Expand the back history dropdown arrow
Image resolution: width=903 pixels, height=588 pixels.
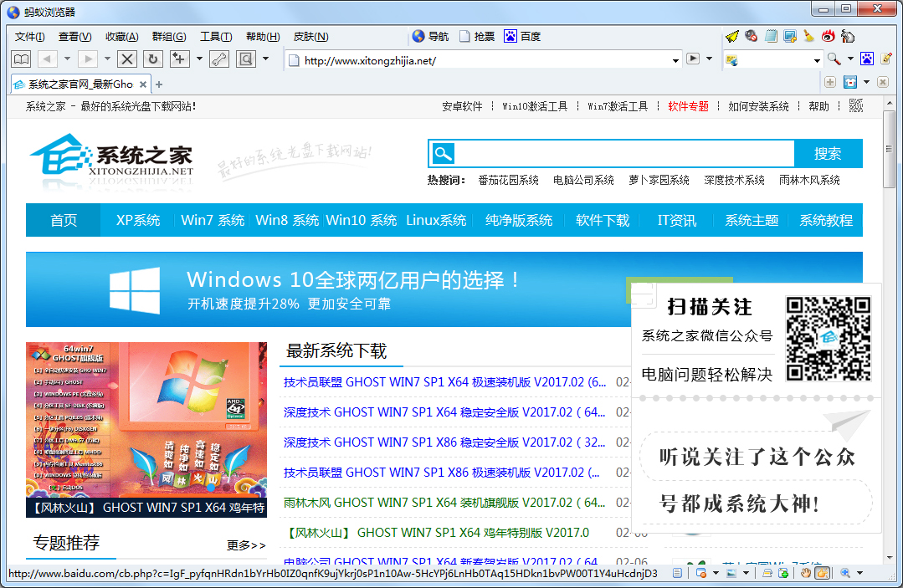67,59
